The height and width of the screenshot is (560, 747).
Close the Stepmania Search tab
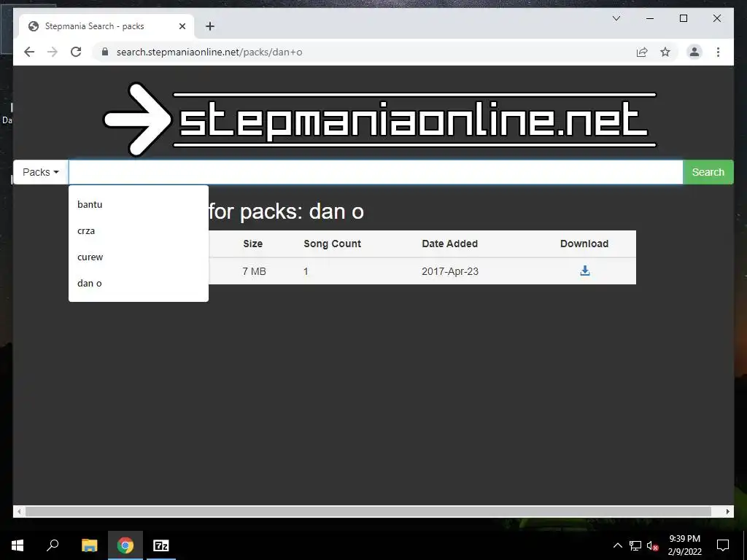point(182,26)
